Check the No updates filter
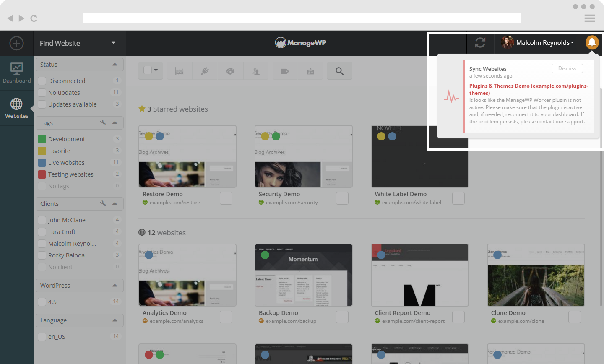The image size is (604, 364). coord(42,93)
